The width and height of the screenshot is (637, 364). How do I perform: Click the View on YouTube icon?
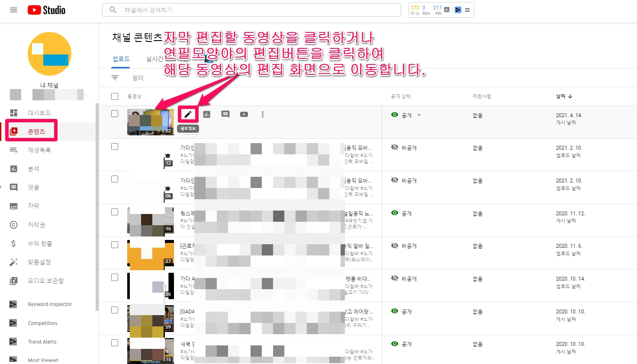coord(244,115)
